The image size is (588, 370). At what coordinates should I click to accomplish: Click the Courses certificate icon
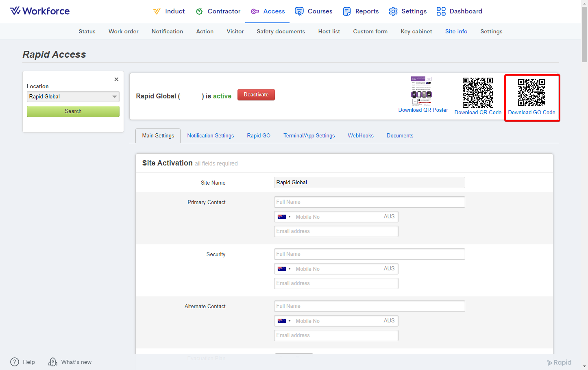tap(299, 11)
